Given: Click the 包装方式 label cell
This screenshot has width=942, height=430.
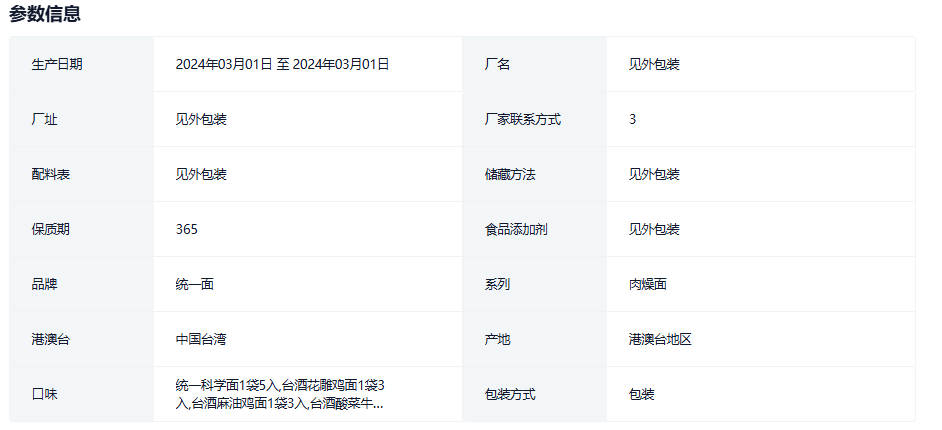Looking at the screenshot, I should pos(510,394).
